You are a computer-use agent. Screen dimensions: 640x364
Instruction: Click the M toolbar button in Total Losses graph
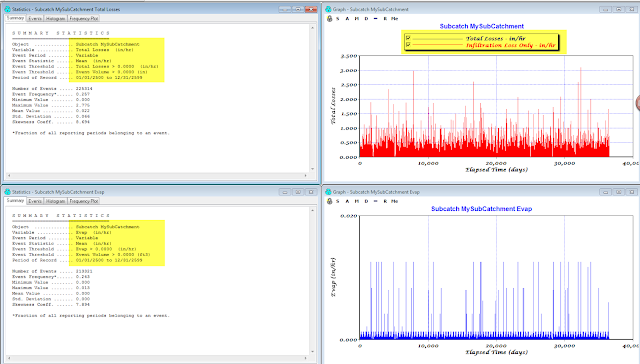[x=357, y=19]
